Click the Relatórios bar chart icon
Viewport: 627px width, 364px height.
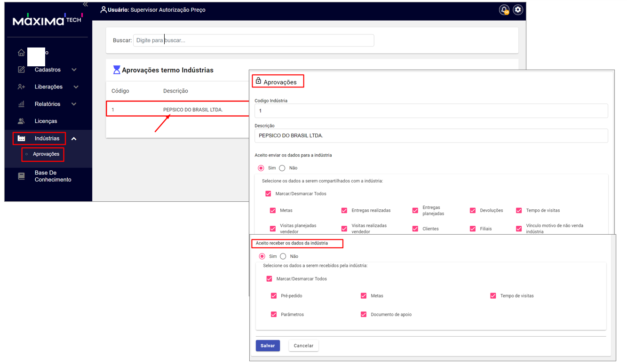21,104
